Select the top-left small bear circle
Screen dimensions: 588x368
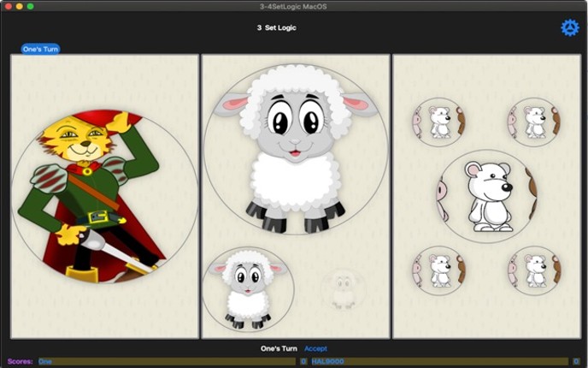[438, 122]
